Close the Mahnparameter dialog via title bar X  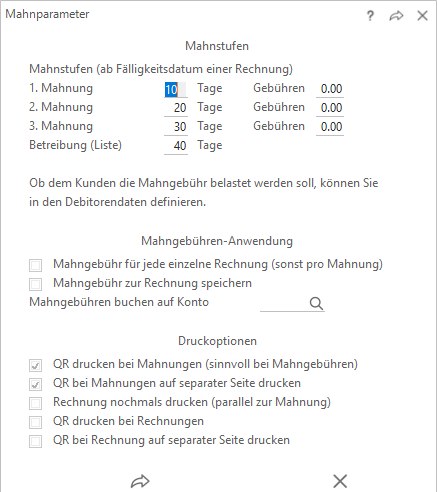422,15
